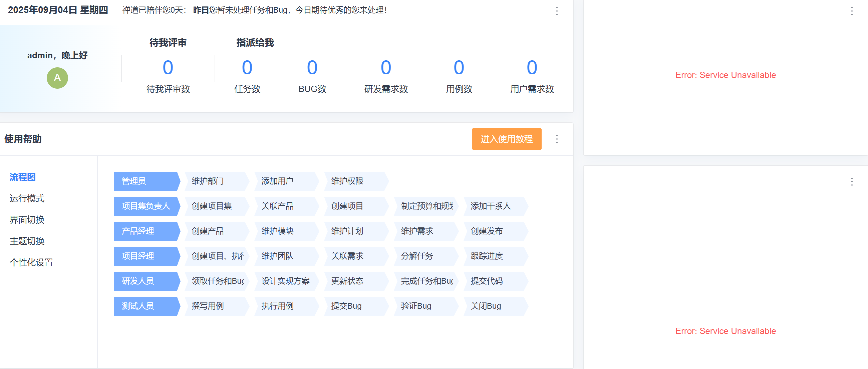Viewport: 868px width, 369px height.
Task: Open the 界面切换 tab
Action: point(27,220)
